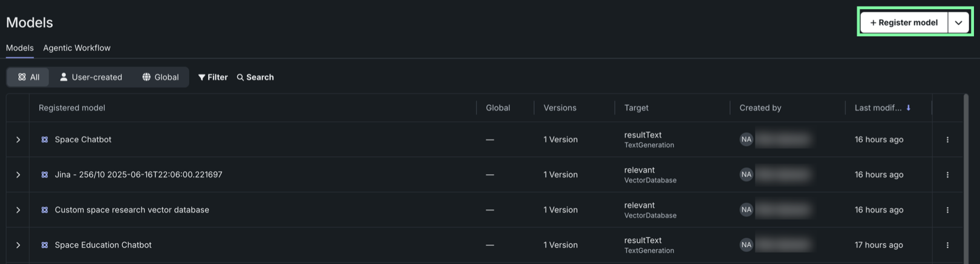Viewport: 980px width, 264px height.
Task: Open the Filter options
Action: point(213,78)
